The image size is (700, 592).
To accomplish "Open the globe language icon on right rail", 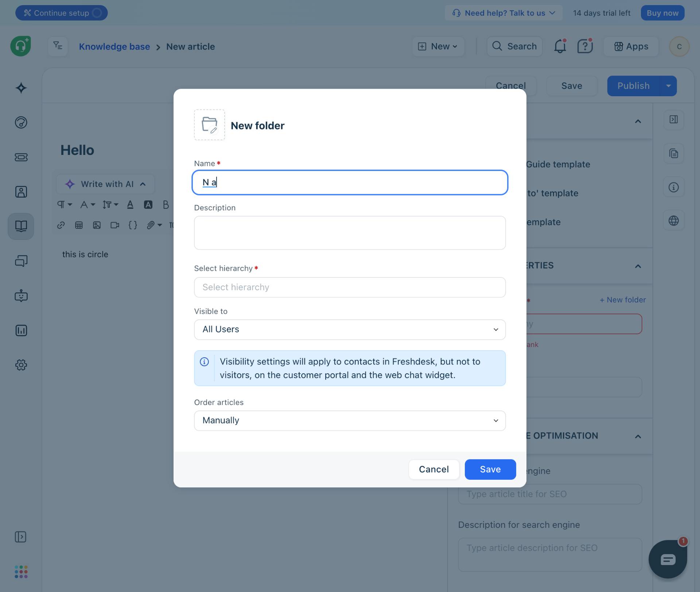I will point(674,221).
